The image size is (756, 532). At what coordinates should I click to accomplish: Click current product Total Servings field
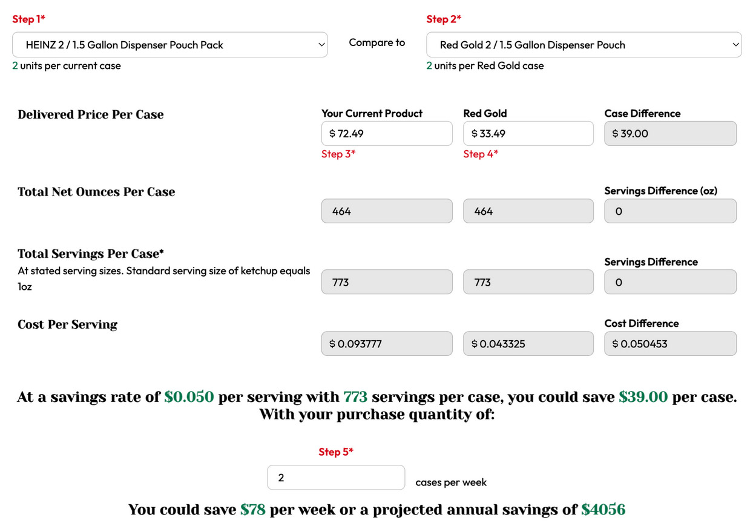tap(386, 282)
